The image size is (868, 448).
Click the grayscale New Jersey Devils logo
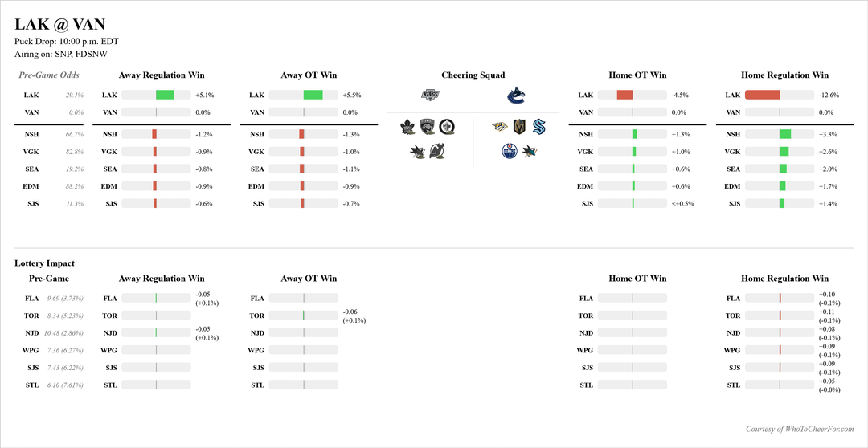pos(436,150)
